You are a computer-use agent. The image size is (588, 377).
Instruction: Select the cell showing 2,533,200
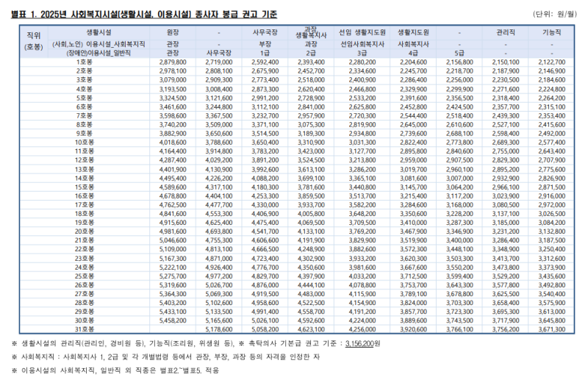pos(362,98)
